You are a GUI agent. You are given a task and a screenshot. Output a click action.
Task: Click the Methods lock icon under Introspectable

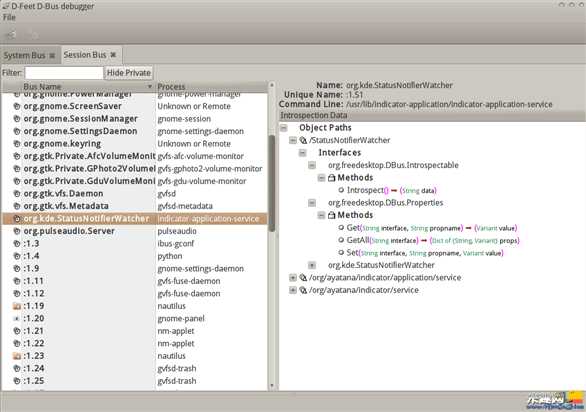pyautogui.click(x=331, y=178)
